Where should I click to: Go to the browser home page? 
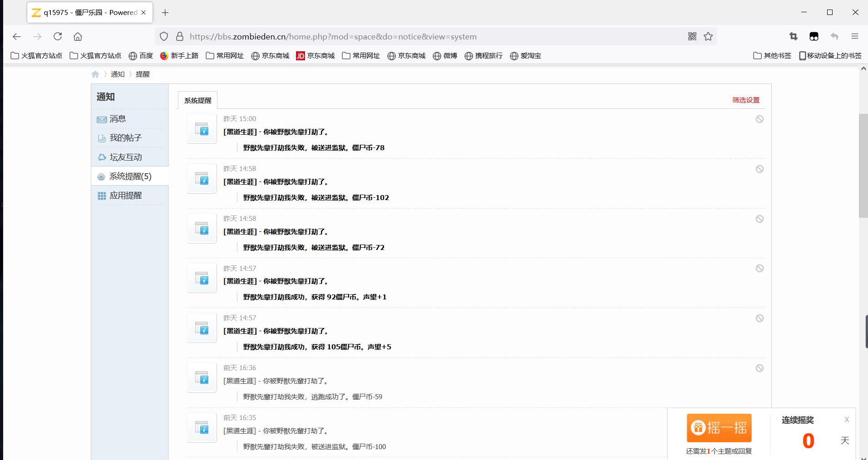[78, 36]
